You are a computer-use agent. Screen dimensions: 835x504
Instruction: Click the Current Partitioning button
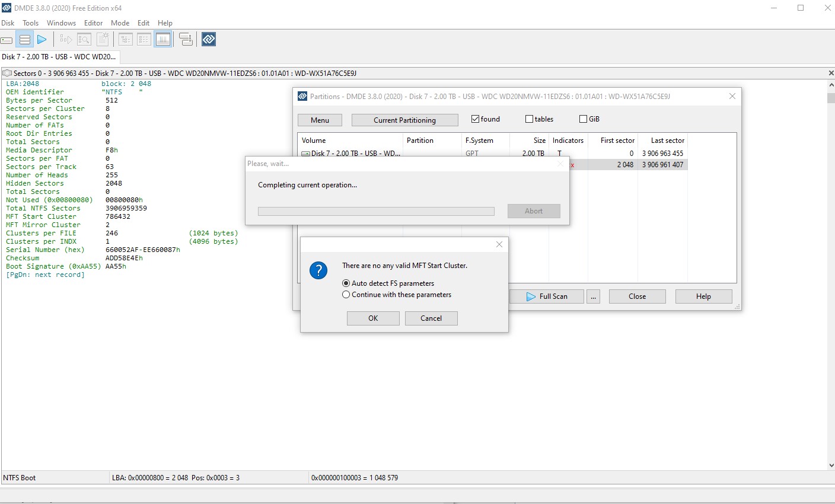(x=404, y=120)
